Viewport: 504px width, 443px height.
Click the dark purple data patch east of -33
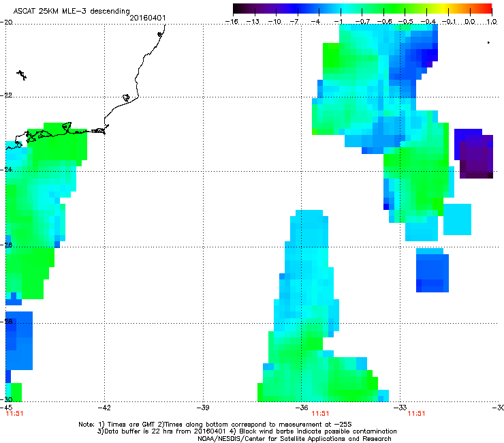[x=475, y=156]
